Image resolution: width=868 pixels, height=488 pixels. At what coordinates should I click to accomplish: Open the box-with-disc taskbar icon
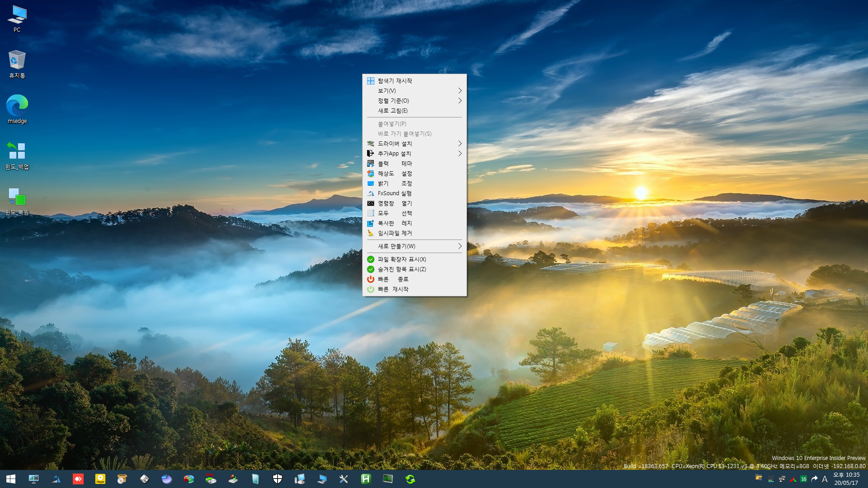pyautogui.click(x=122, y=479)
